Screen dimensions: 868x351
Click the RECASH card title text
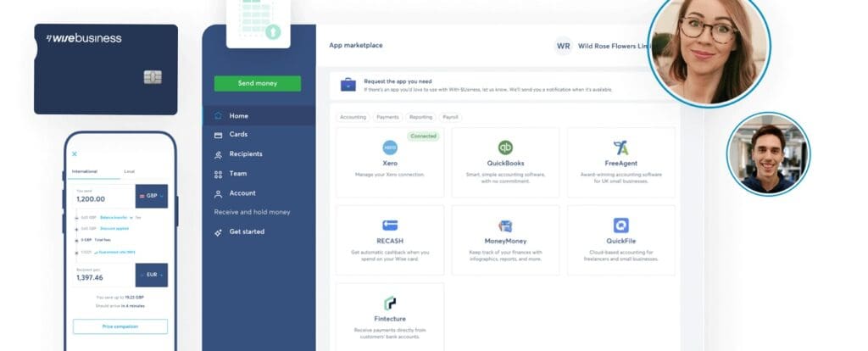point(390,242)
